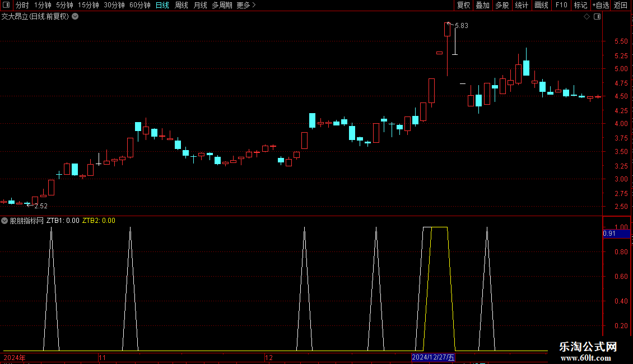Screen dimensions: 633x364
Task: Click the 2024/12/27/五 date marker
Action: coord(433,357)
